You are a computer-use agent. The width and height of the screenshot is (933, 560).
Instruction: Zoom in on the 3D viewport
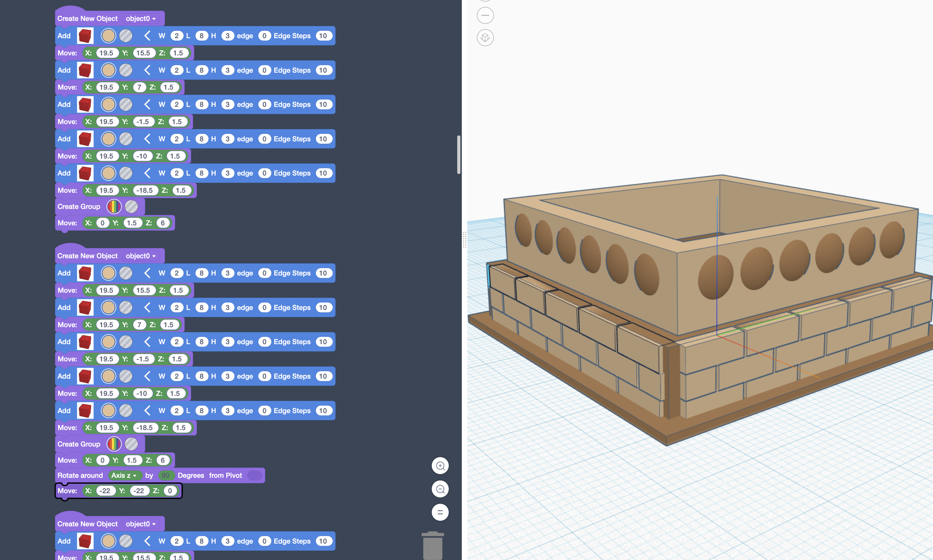440,465
